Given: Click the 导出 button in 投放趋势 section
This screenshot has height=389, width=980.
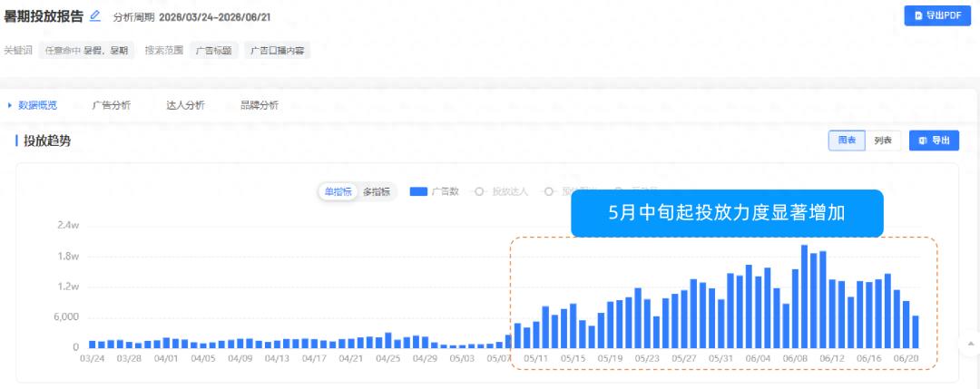Looking at the screenshot, I should (934, 141).
